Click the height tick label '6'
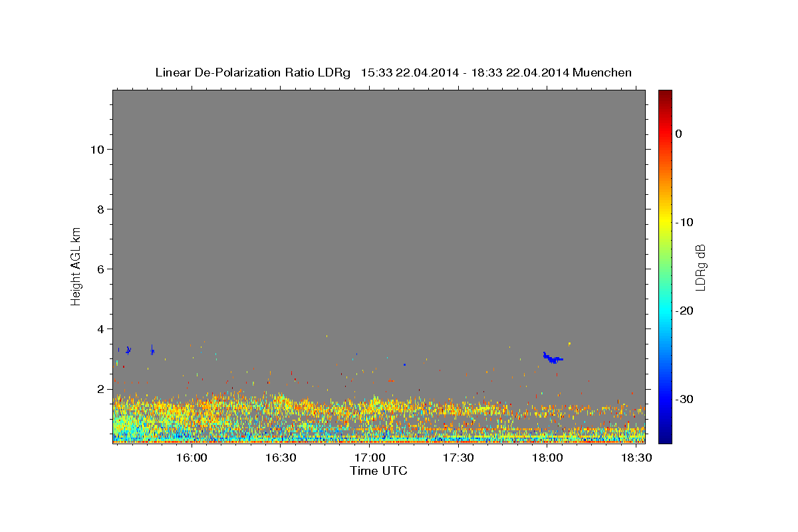Image resolution: width=798 pixels, height=532 pixels. tap(100, 269)
